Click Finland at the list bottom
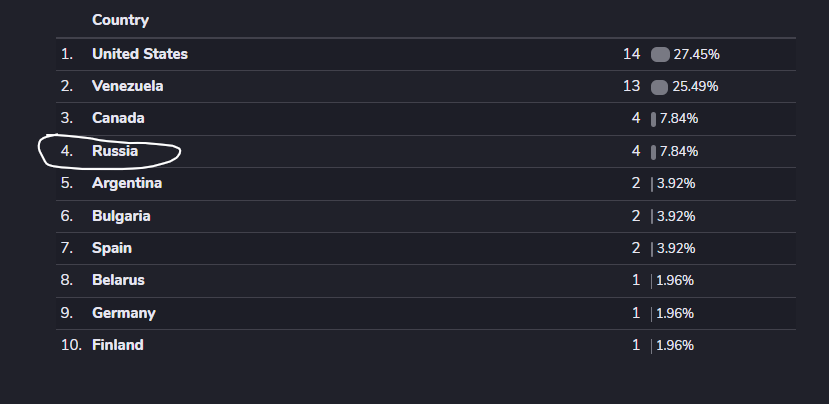This screenshot has height=404, width=829. pyautogui.click(x=117, y=345)
